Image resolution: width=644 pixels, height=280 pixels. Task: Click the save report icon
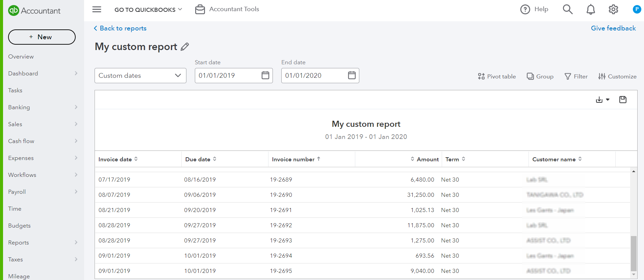click(x=623, y=99)
